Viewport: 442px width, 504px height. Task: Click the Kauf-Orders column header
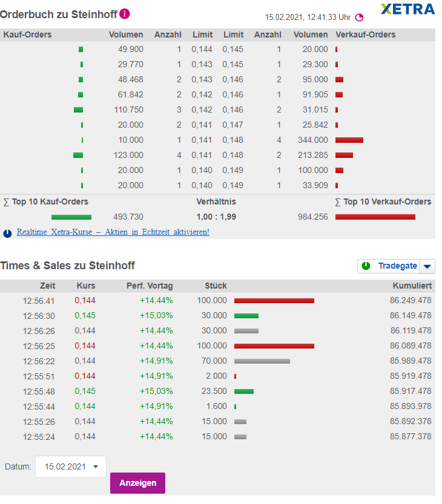point(27,34)
